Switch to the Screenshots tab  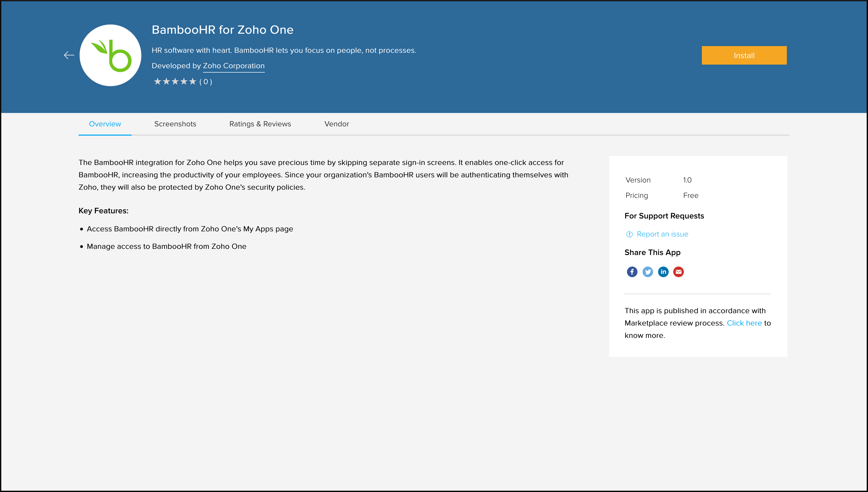pyautogui.click(x=175, y=124)
